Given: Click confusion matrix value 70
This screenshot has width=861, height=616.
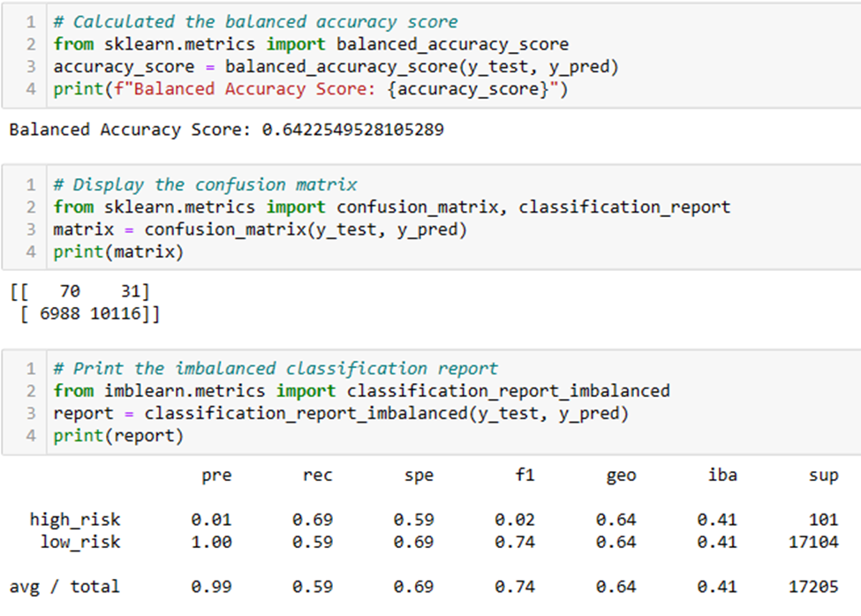Looking at the screenshot, I should (71, 291).
